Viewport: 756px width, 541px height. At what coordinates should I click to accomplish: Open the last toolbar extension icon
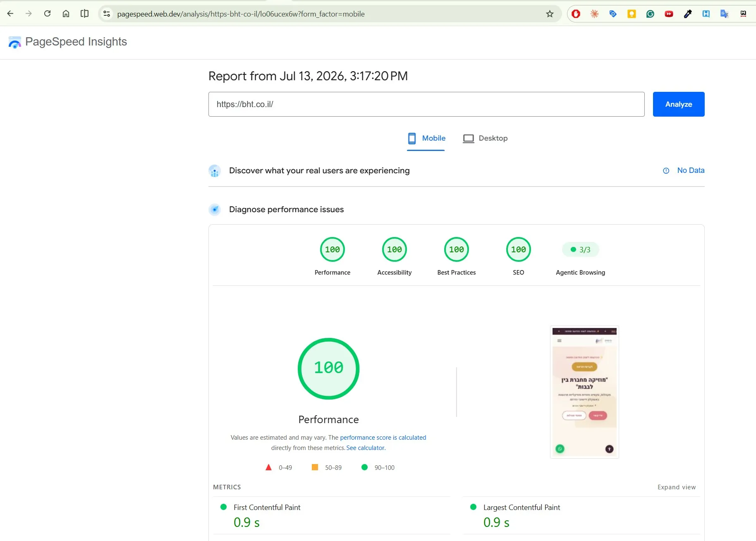click(743, 14)
